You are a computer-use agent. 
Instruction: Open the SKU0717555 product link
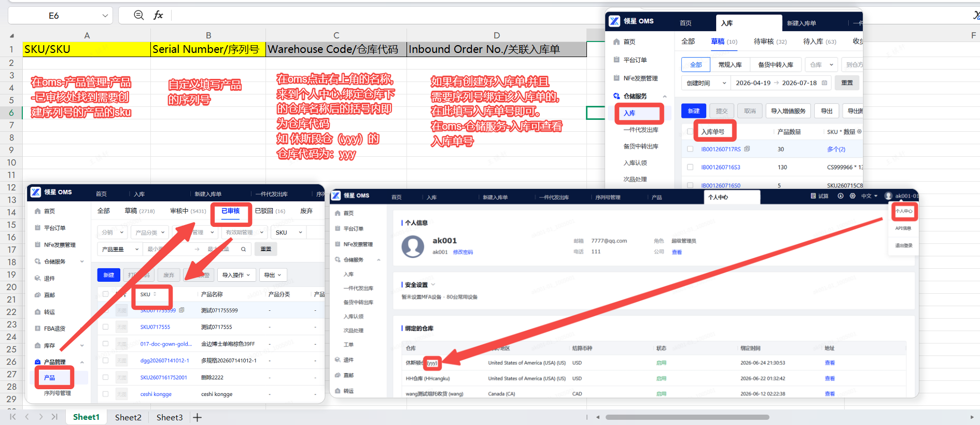(155, 327)
